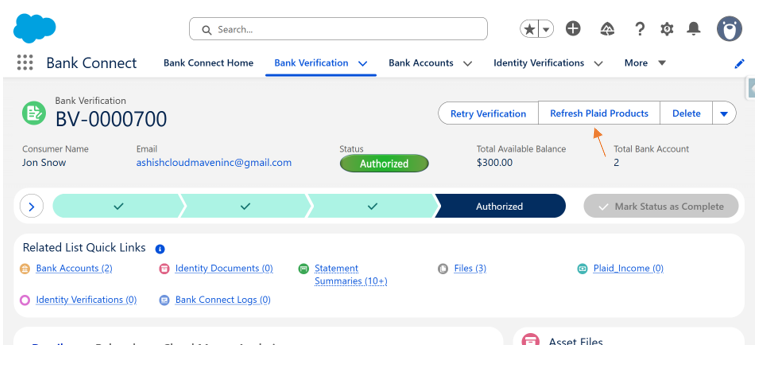The height and width of the screenshot is (377, 768).
Task: Expand the path details chevron button
Action: click(x=32, y=207)
